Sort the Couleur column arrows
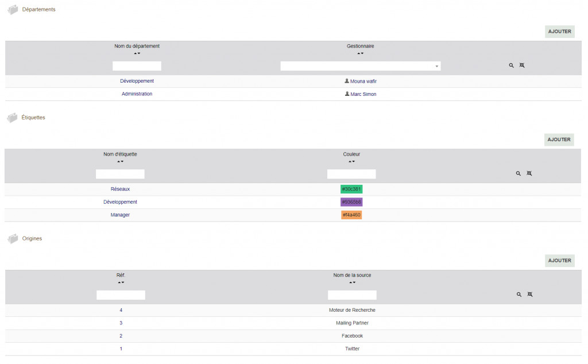This screenshot has height=364, width=588. point(351,161)
